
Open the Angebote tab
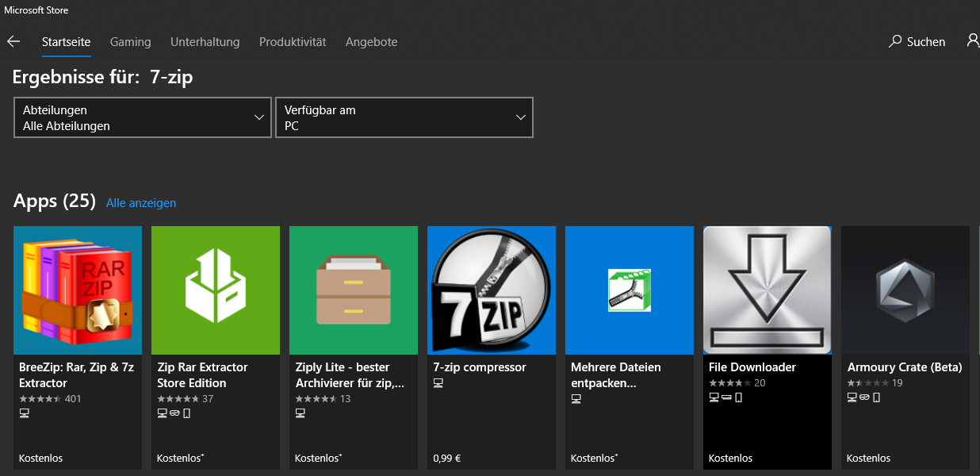coord(371,42)
